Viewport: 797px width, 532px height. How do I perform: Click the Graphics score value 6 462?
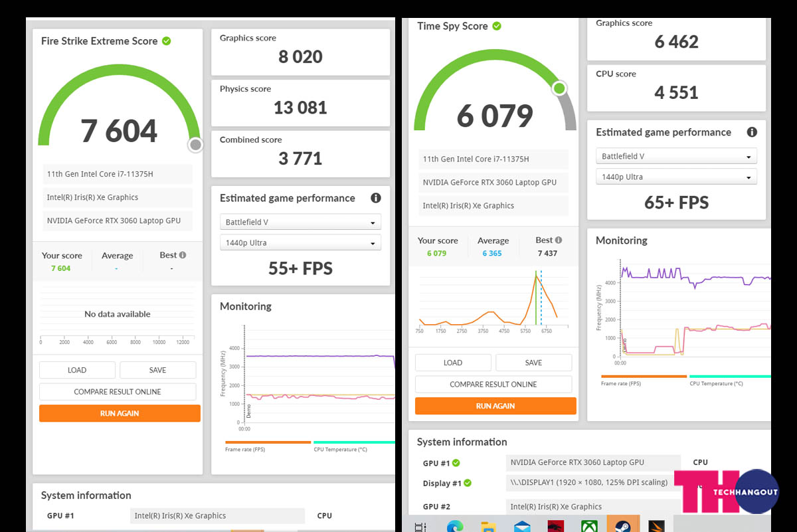[x=677, y=42]
